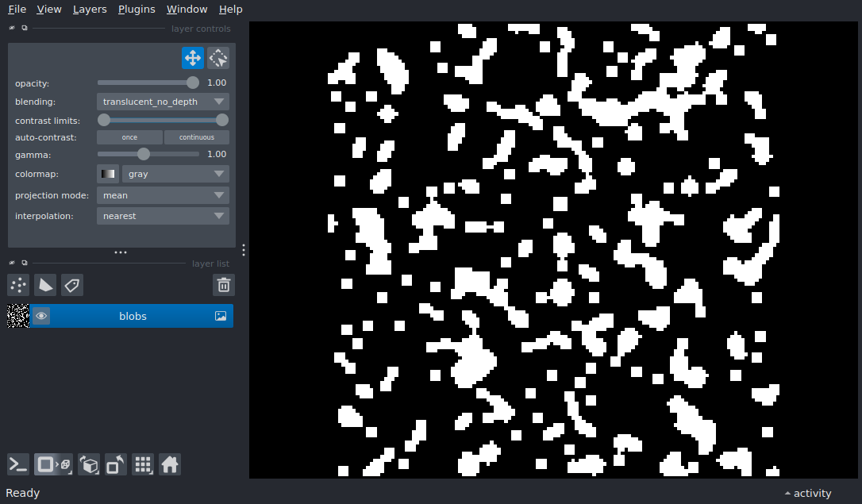
Task: Add a new labels layer
Action: tap(72, 285)
